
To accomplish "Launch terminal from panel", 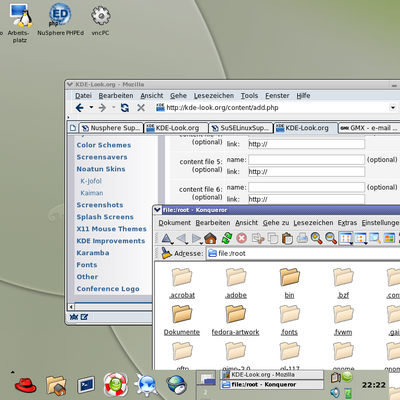I will click(x=86, y=385).
